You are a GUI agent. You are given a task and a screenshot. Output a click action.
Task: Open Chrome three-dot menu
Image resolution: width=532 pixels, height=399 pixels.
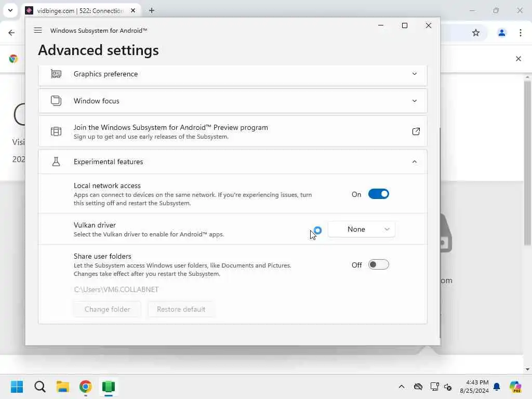coord(521,33)
